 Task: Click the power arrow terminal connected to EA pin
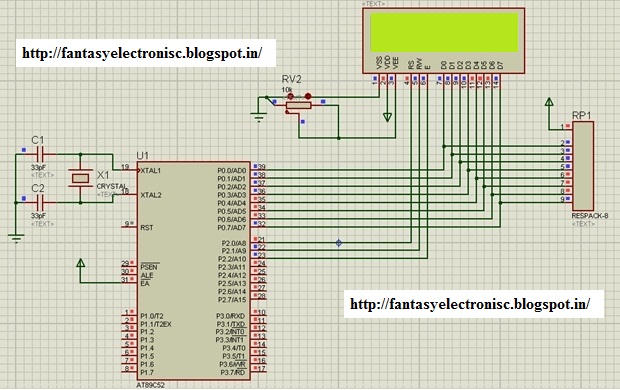(81, 263)
